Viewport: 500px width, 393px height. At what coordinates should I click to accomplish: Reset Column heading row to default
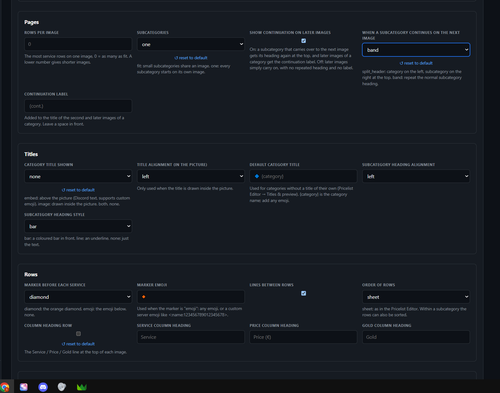point(78,344)
